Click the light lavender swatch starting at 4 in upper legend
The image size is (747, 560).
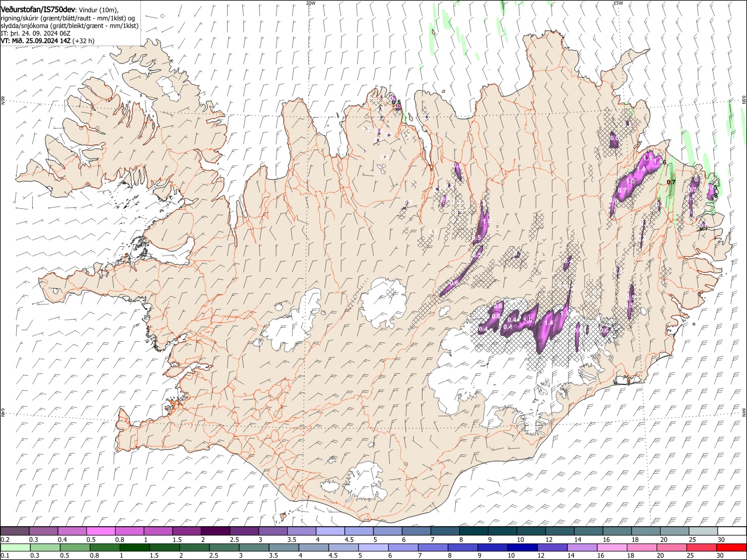(x=330, y=531)
